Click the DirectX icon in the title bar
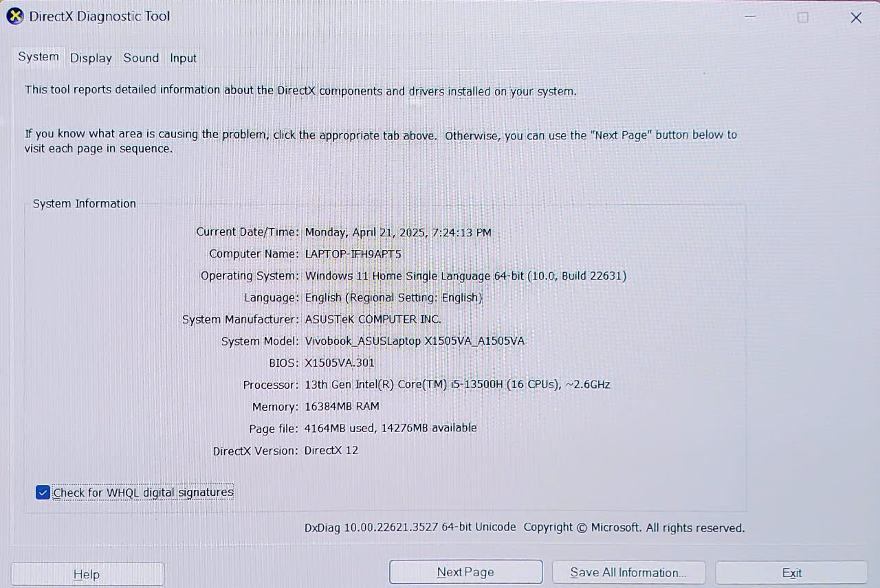 pos(15,16)
